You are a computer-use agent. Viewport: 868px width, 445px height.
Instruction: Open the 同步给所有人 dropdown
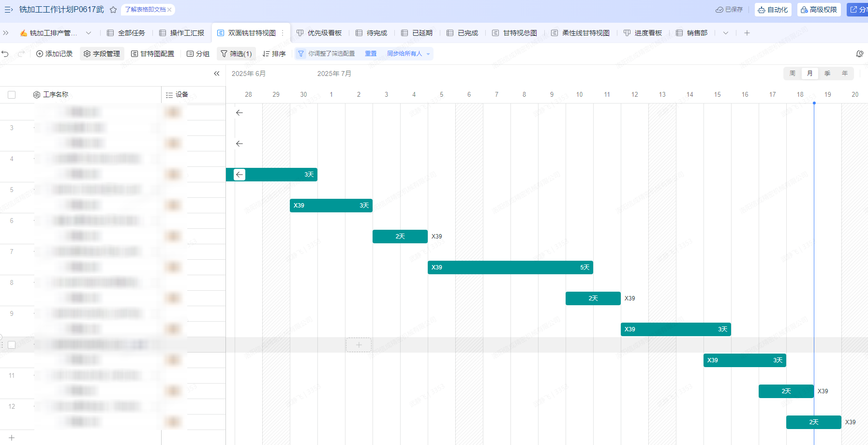tap(428, 54)
